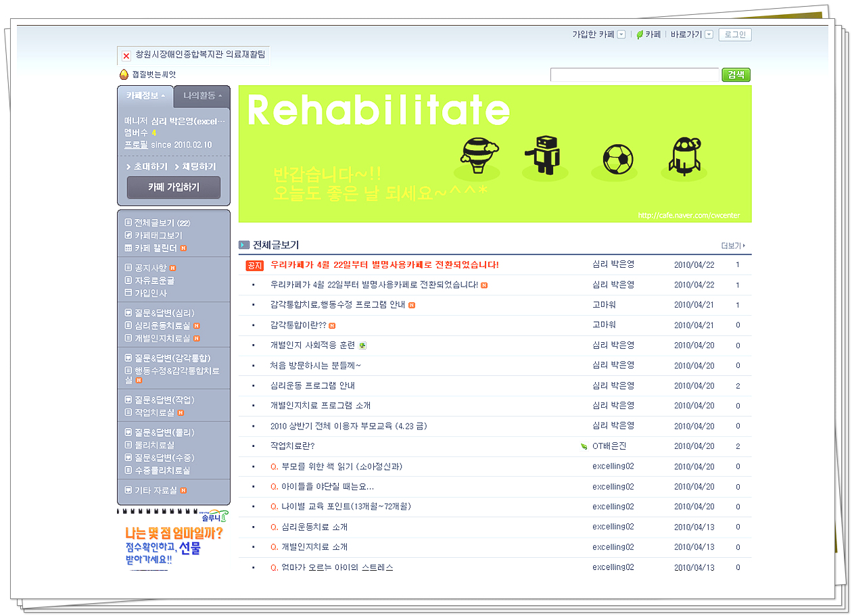
Task: Expand 더보기 next to 전체글보기 header
Action: (x=733, y=246)
